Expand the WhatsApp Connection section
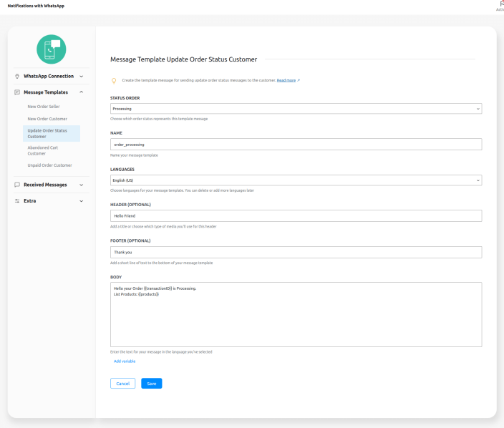504x428 pixels. pyautogui.click(x=81, y=76)
